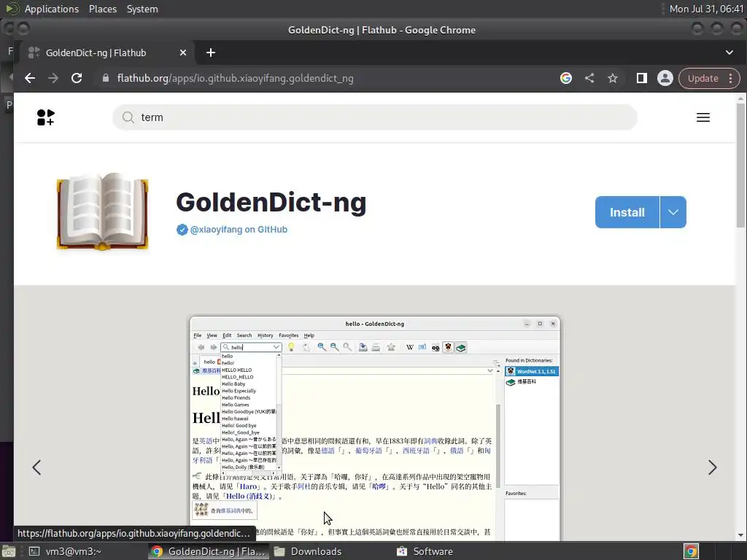The width and height of the screenshot is (747, 560).
Task: Click the clock showing Mon Jul 31
Action: pos(706,9)
